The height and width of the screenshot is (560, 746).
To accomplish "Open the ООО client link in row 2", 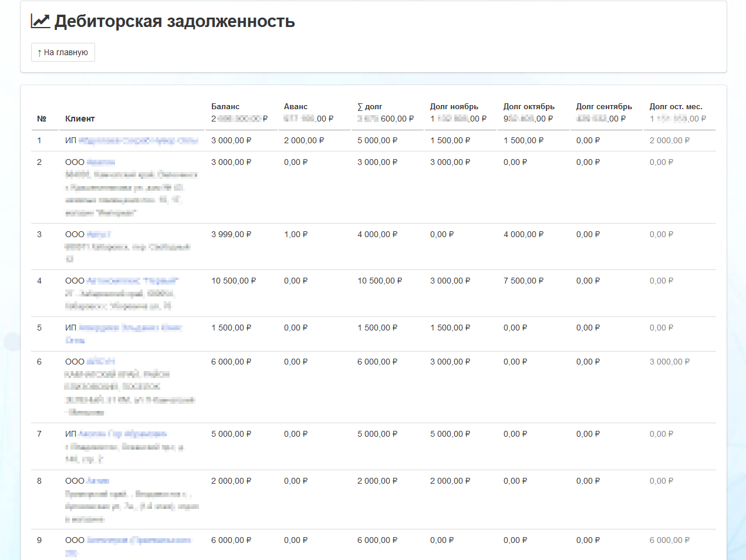I will pos(100,163).
